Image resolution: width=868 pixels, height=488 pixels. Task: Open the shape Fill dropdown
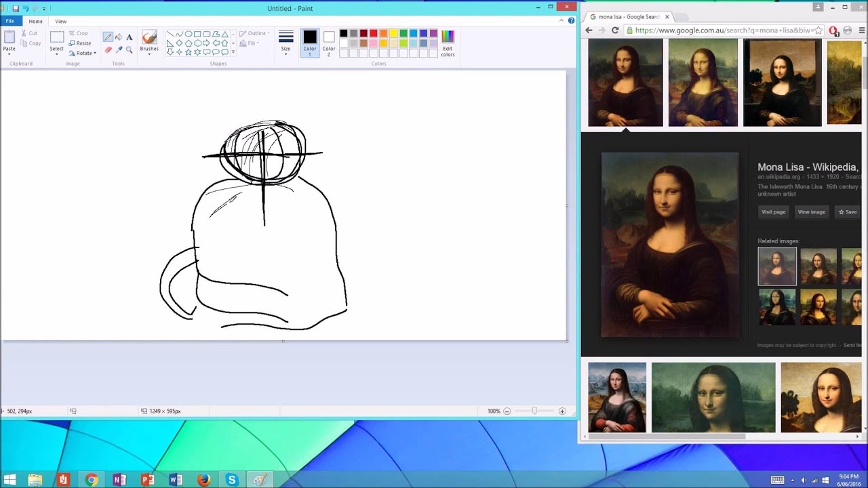(x=248, y=43)
